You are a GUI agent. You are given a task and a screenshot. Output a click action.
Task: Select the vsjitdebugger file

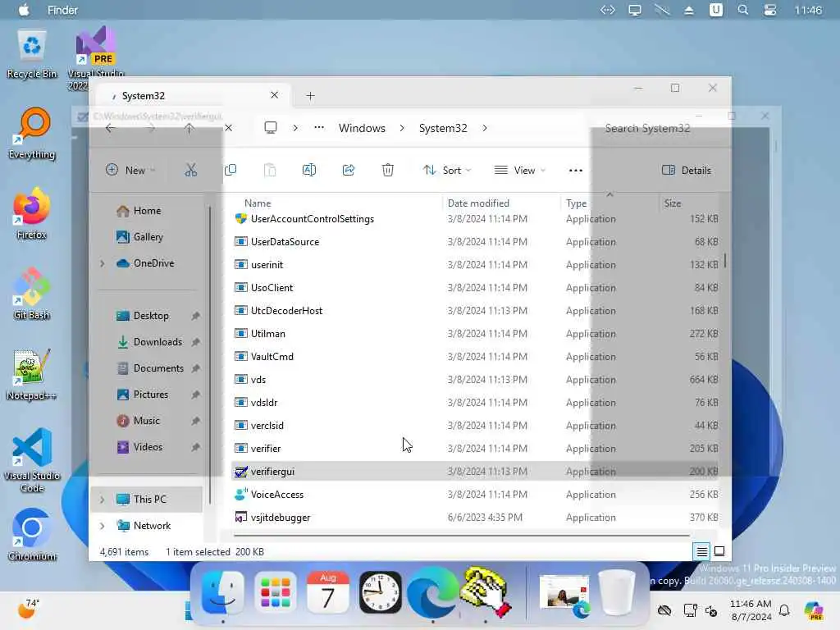(x=475, y=518)
